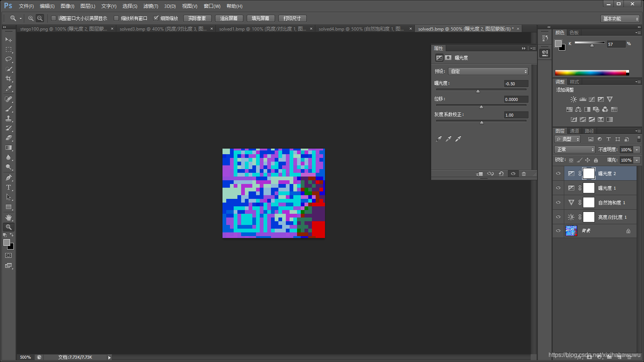
Task: Hide the 背景 layer
Action: [x=558, y=231]
